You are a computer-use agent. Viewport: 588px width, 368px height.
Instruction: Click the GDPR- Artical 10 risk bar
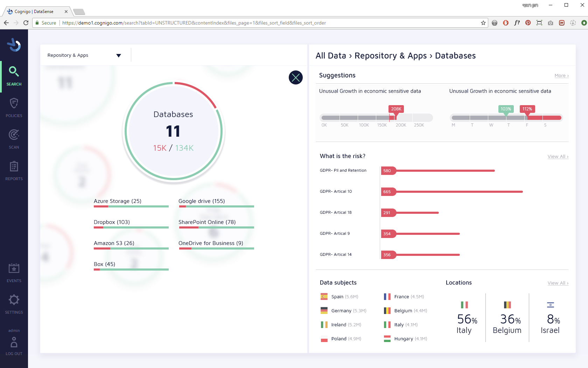pos(452,192)
